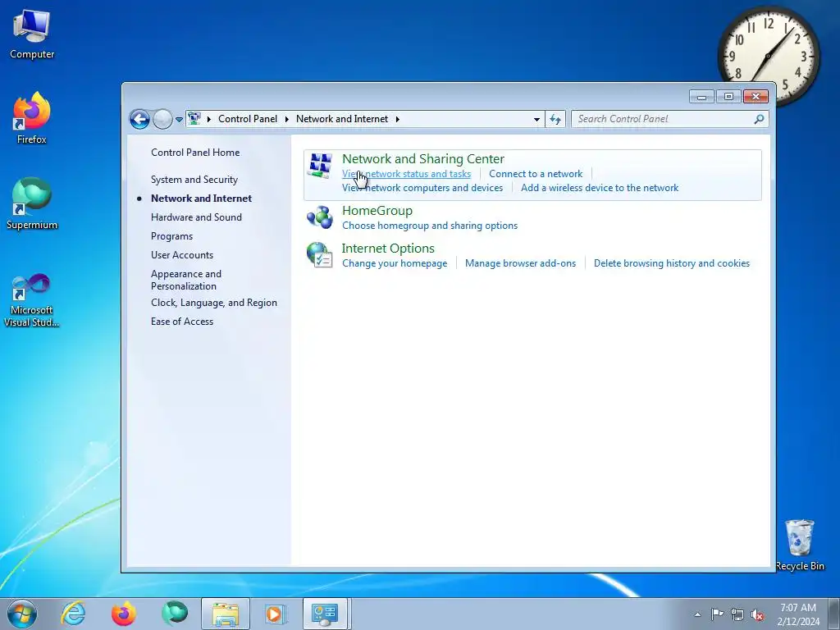
Task: Select Network and Internet breadcrumb segment
Action: coord(342,119)
